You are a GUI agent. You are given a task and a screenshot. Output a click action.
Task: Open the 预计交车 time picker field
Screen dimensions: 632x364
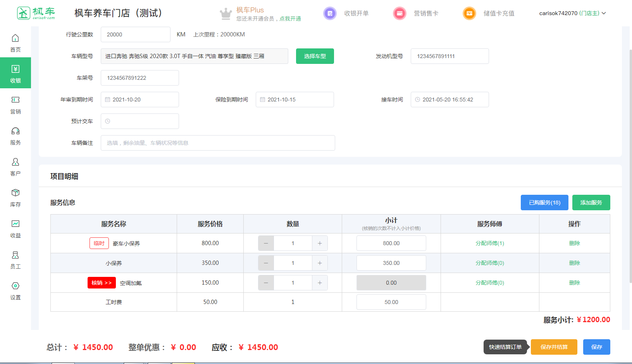click(140, 121)
